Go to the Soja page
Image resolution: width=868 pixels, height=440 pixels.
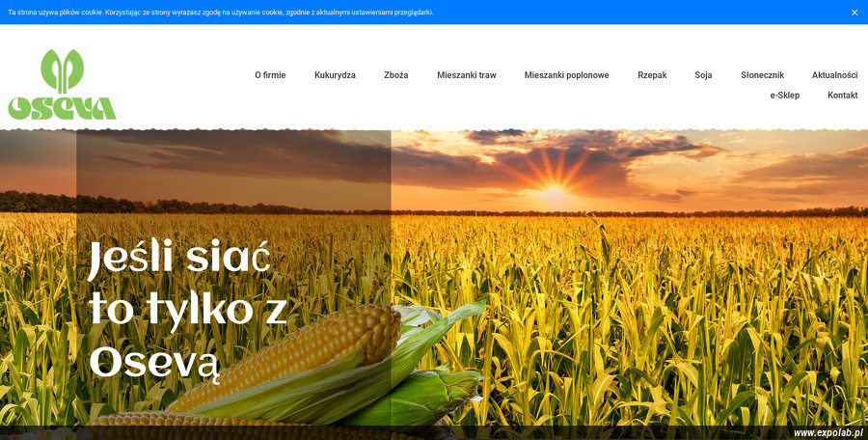coord(703,75)
